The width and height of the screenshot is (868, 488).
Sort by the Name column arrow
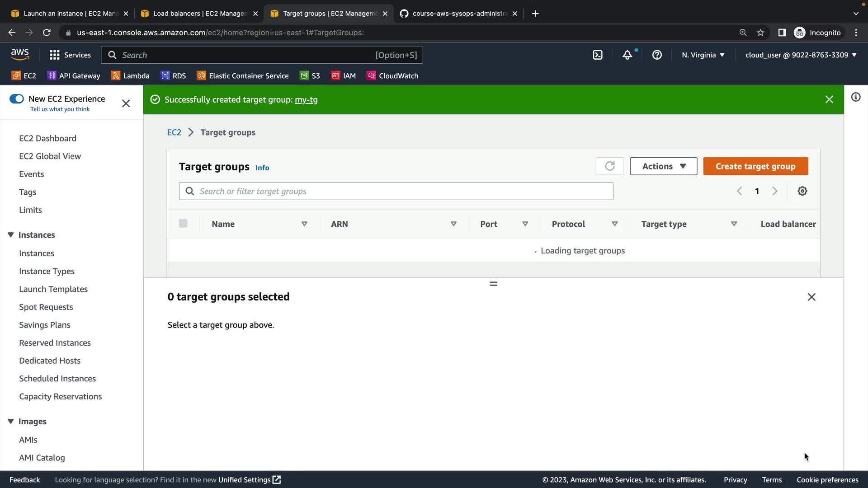tap(304, 224)
